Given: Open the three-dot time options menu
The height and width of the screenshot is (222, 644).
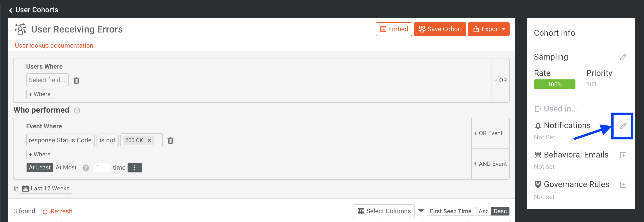Looking at the screenshot, I should [x=134, y=167].
